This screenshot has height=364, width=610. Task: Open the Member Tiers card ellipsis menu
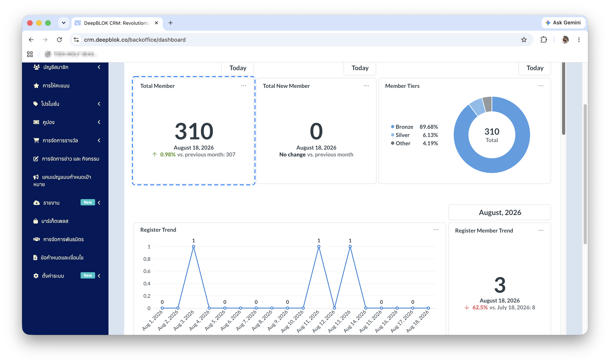(541, 86)
